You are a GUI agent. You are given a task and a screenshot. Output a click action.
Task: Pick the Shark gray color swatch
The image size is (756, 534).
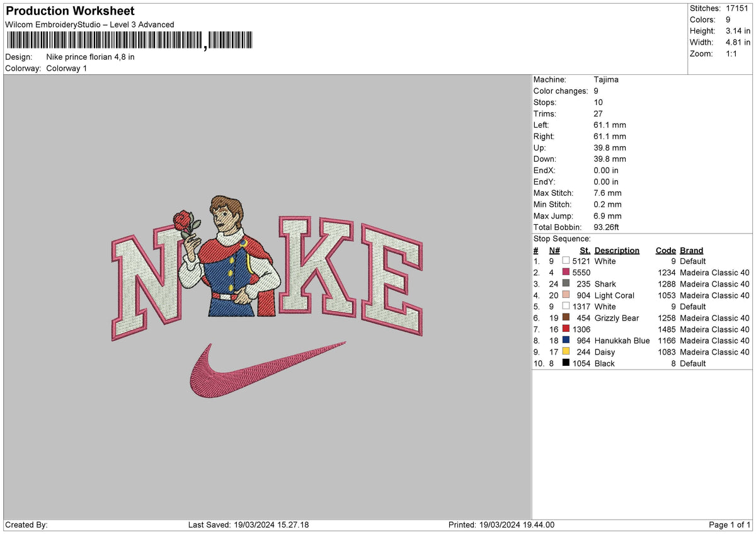(x=566, y=283)
